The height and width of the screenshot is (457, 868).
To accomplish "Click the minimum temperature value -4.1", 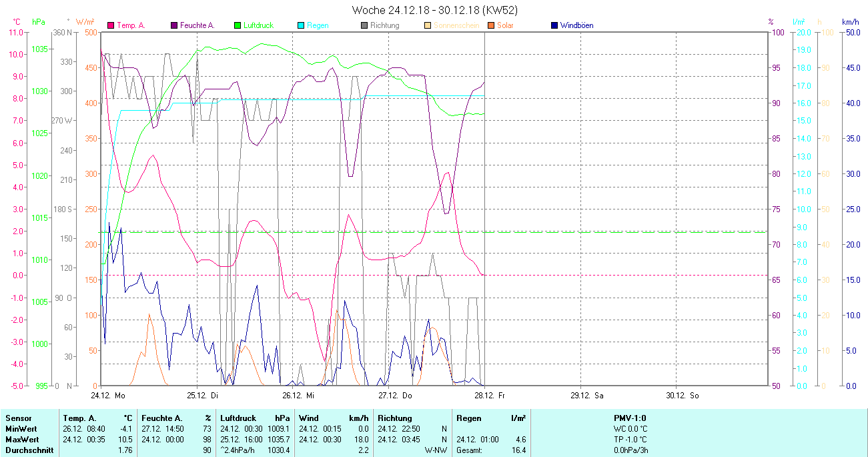I will click(x=125, y=429).
